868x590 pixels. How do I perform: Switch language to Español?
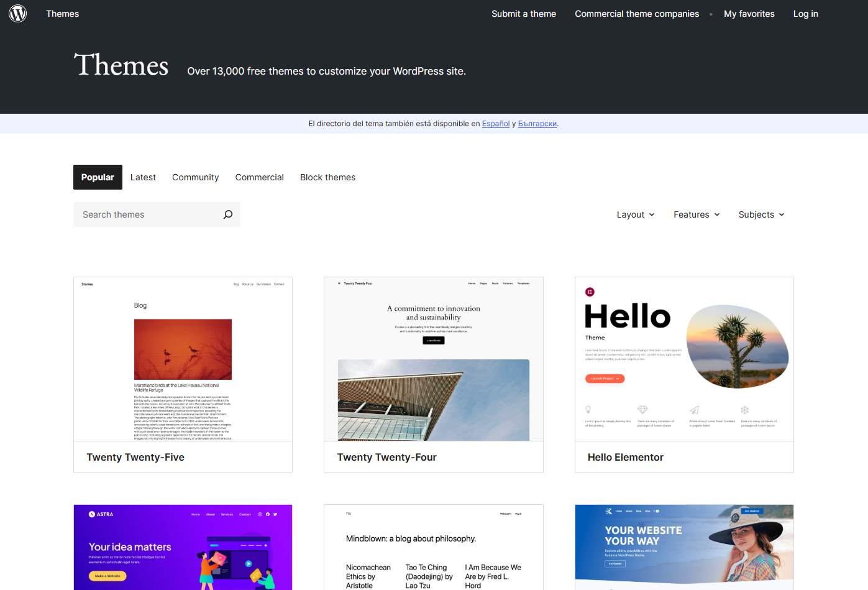point(496,124)
